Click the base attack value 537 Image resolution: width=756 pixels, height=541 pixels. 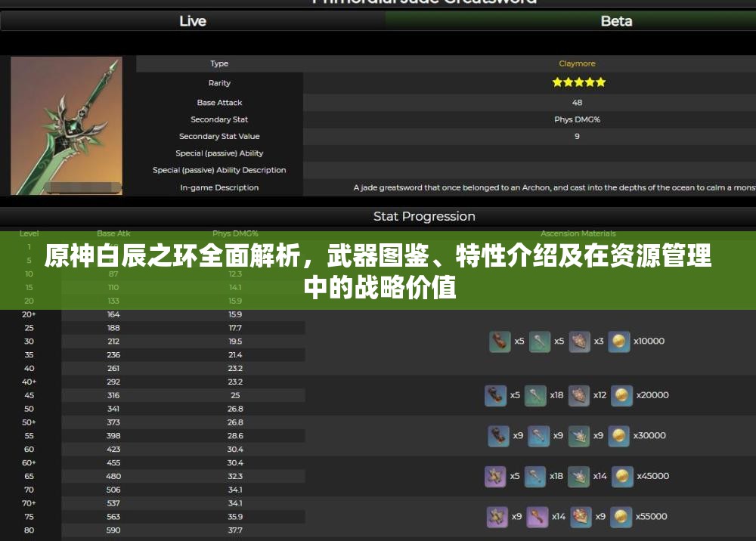[113, 503]
